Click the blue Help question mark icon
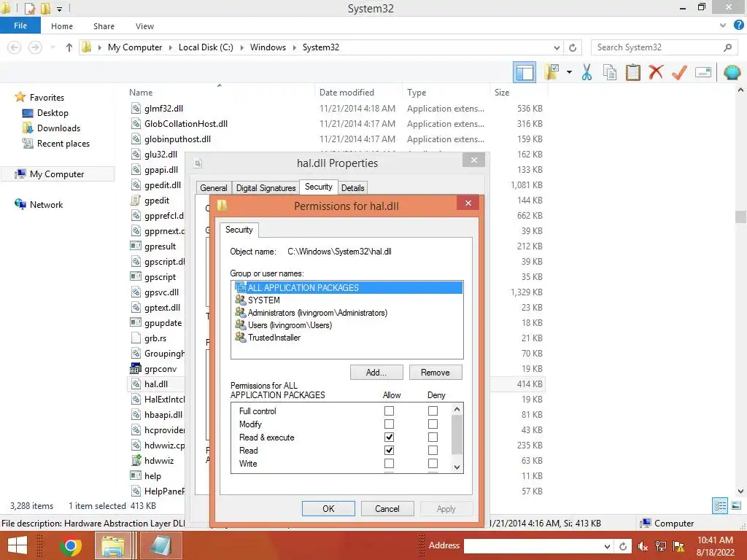The image size is (747, 560). (738, 26)
